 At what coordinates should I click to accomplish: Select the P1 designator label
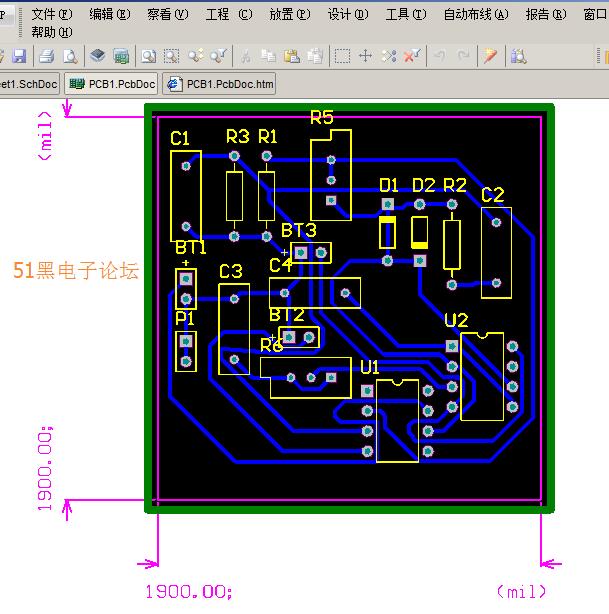[x=184, y=318]
